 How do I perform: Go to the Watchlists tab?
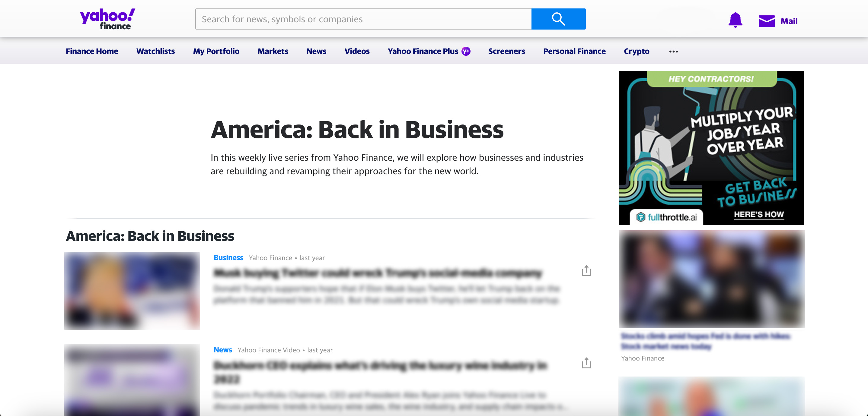[155, 51]
